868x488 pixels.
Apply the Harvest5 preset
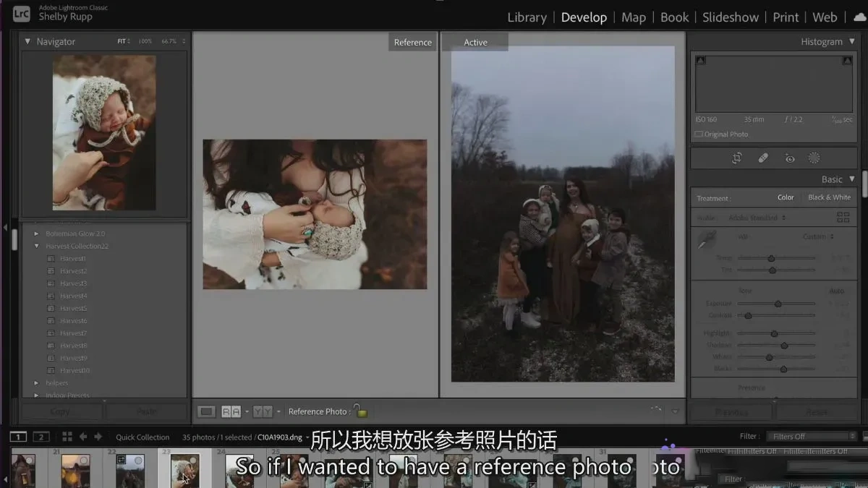pyautogui.click(x=73, y=309)
